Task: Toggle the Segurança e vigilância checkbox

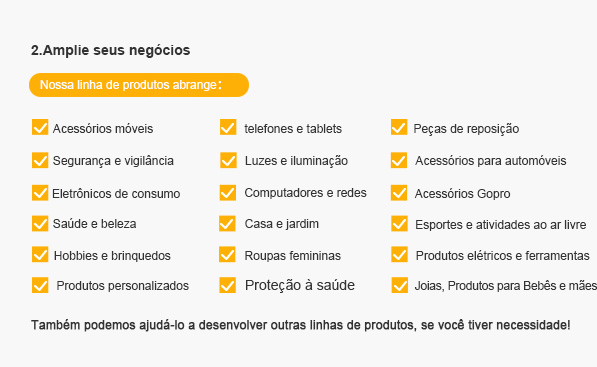Action: pyautogui.click(x=40, y=160)
